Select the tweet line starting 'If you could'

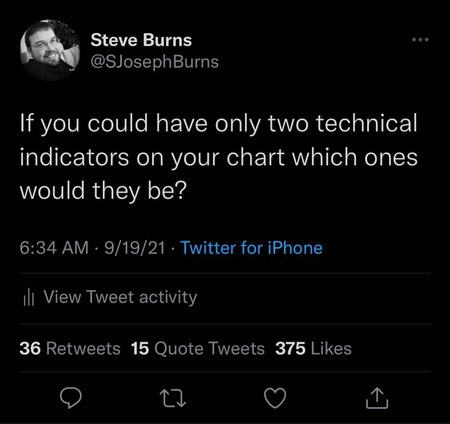pyautogui.click(x=218, y=124)
